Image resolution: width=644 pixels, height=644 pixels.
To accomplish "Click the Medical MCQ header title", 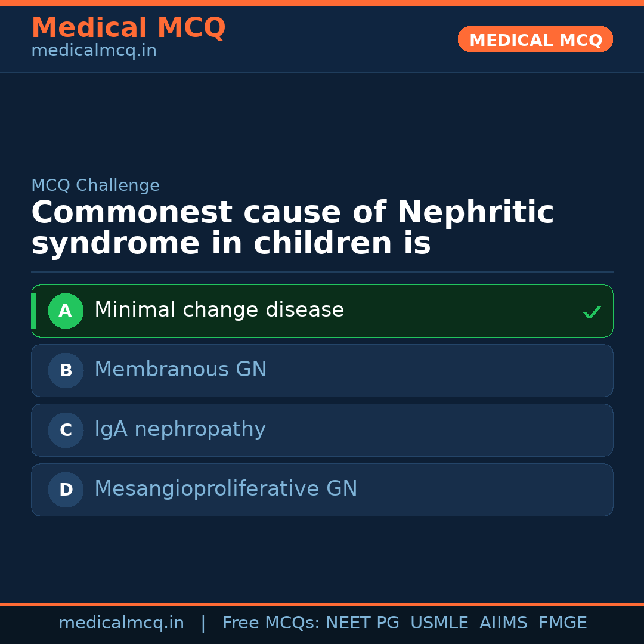I will 128,28.
